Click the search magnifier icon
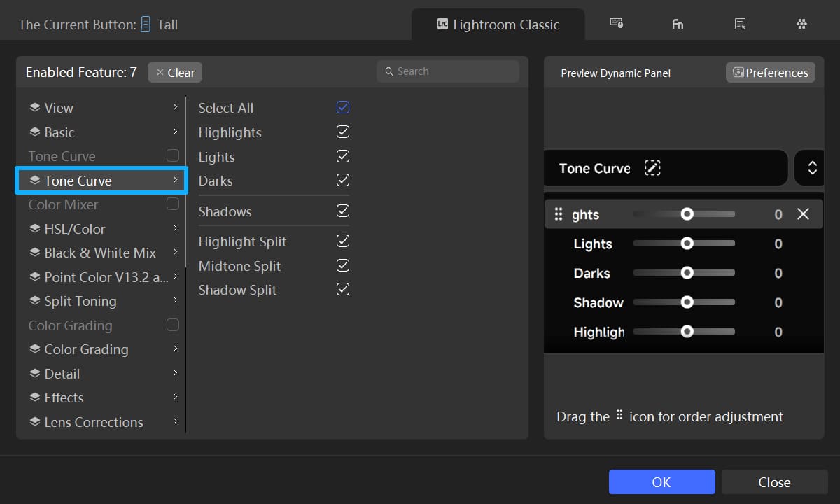Image resolution: width=840 pixels, height=504 pixels. [x=390, y=71]
